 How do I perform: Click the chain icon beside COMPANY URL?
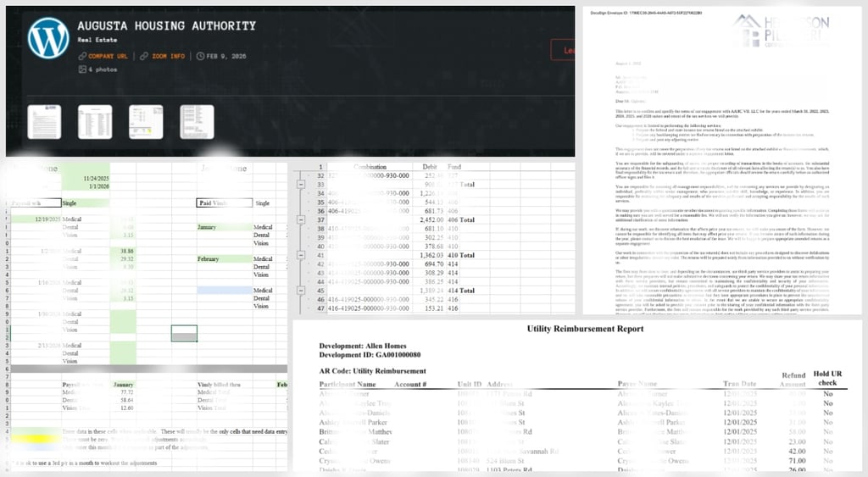coord(82,57)
